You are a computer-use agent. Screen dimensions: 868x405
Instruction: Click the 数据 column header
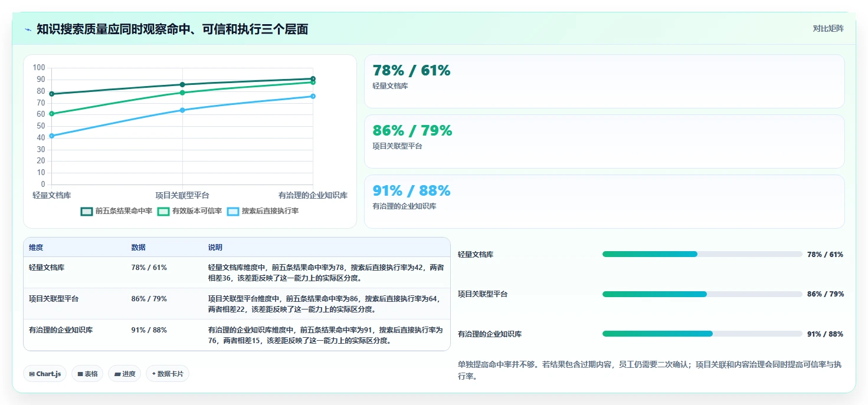click(x=138, y=248)
